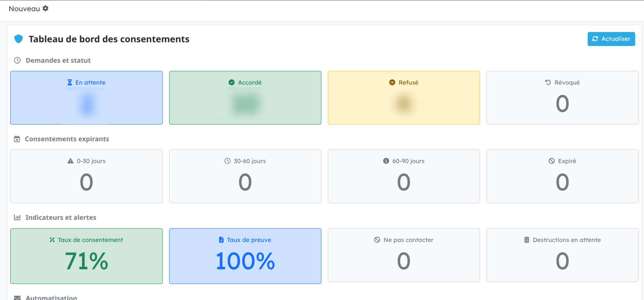The image size is (644, 300).
Task: Select the Expiré consents card
Action: coord(562,176)
